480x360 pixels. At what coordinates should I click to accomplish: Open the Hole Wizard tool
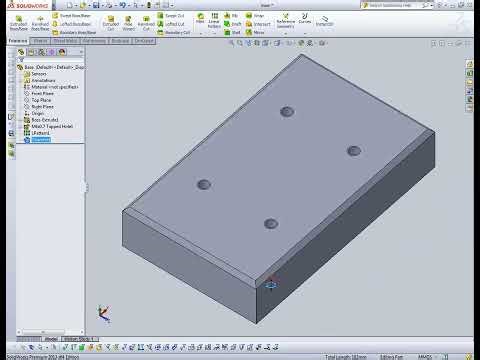tap(128, 23)
